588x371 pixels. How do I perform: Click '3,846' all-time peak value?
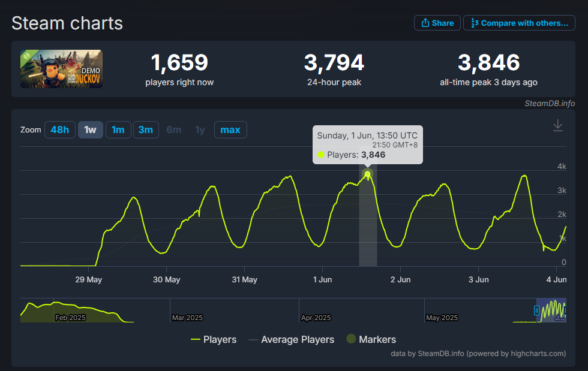[488, 62]
